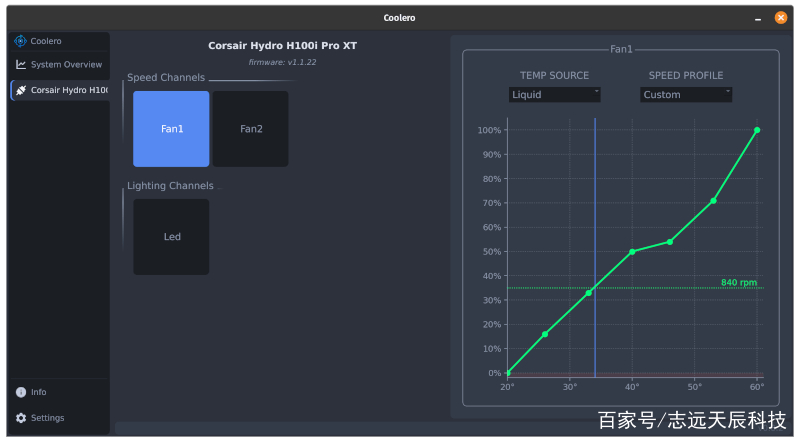Select curve point near 71% duty
This screenshot has width=800, height=443.
point(713,201)
